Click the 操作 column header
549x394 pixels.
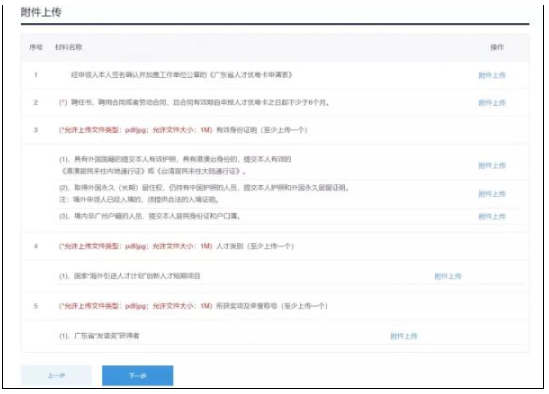[497, 47]
